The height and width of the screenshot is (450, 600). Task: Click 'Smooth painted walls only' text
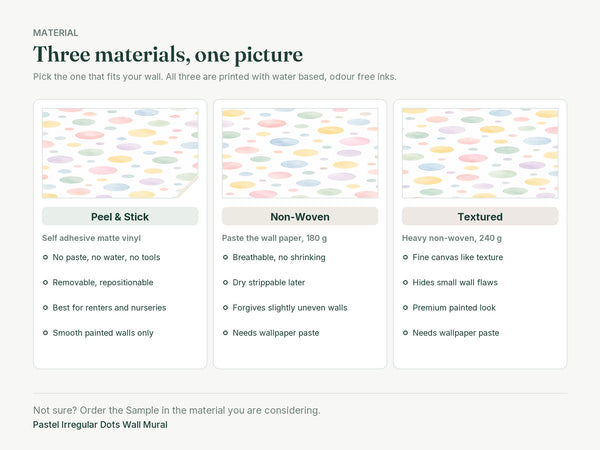[103, 333]
